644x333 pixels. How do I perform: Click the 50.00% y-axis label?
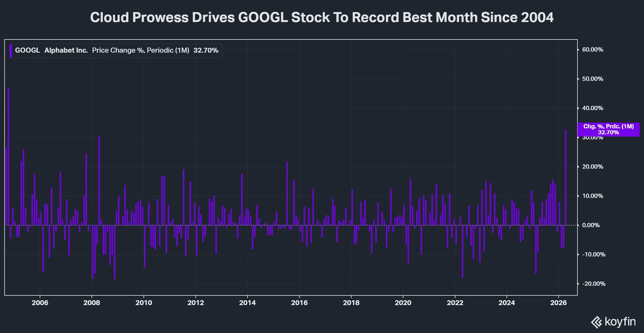(x=592, y=79)
